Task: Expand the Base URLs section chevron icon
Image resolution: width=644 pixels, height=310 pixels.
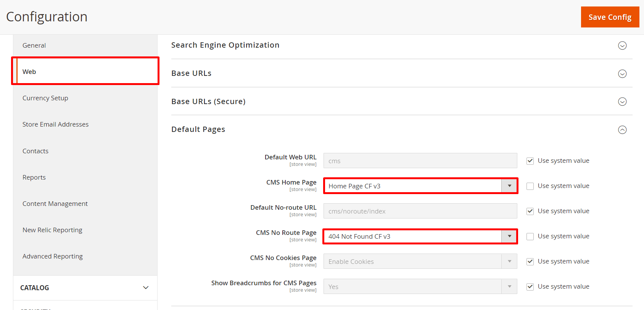Action: [x=622, y=74]
